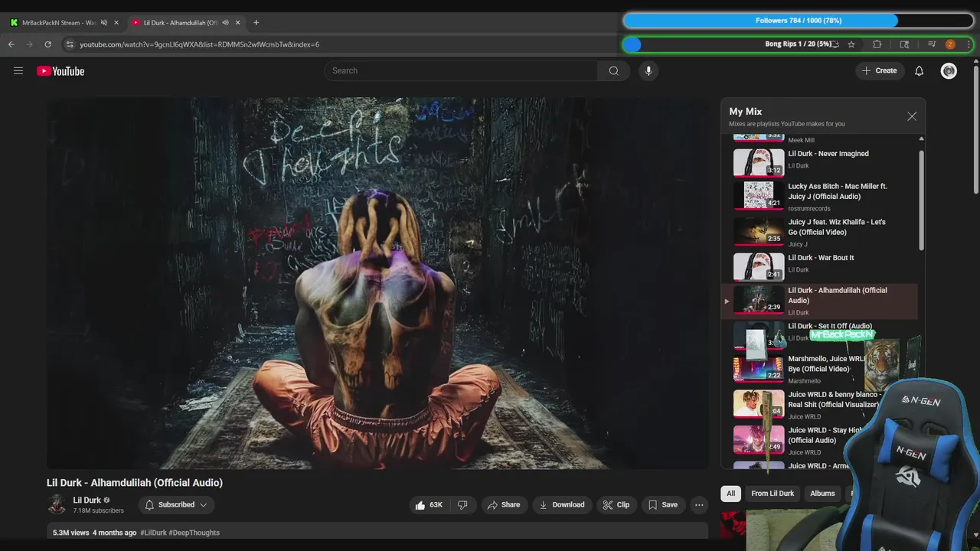
Task: Go to the YouTube home logo
Action: [x=60, y=71]
